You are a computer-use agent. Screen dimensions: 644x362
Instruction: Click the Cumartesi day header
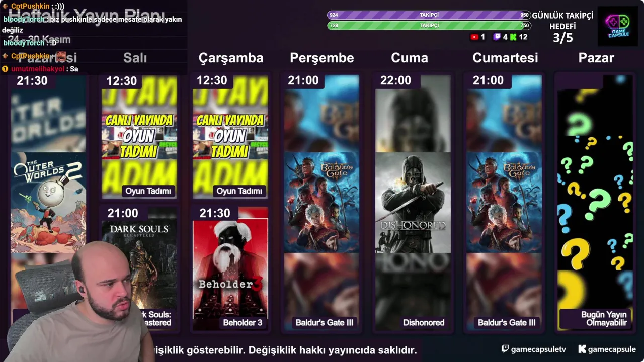(505, 58)
